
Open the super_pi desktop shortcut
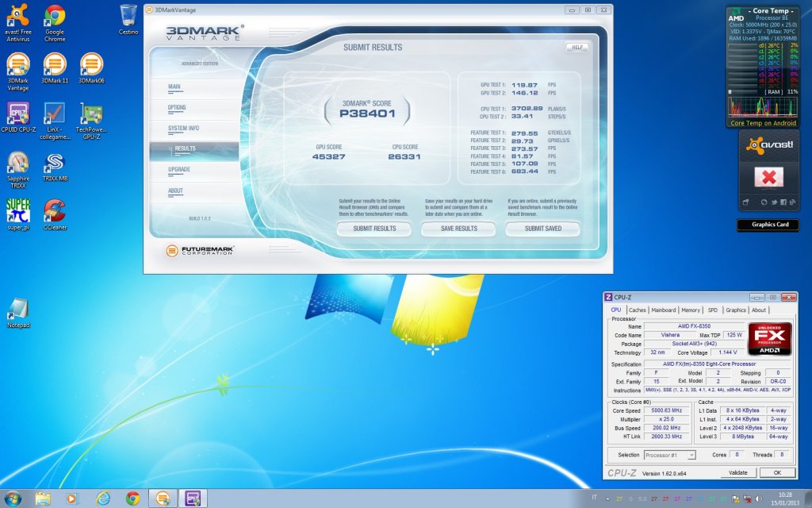pyautogui.click(x=18, y=214)
